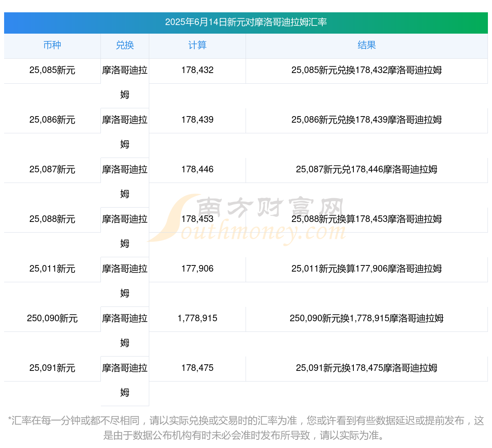Click the 25,091新元 cell

pyautogui.click(x=52, y=368)
